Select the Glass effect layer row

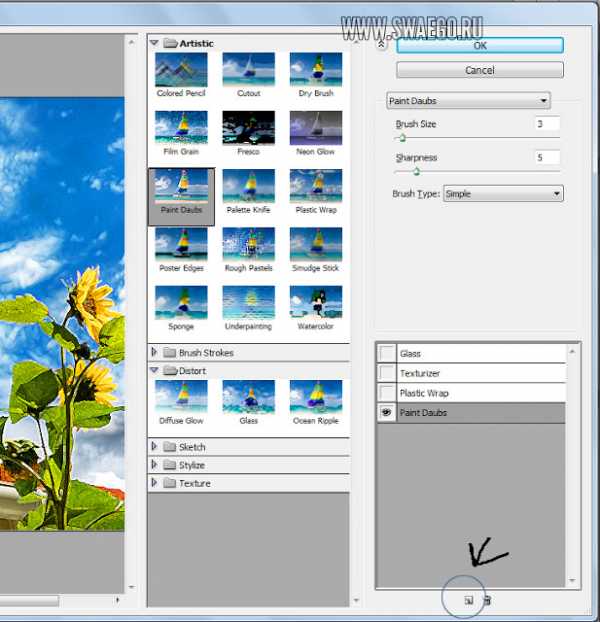pos(471,353)
